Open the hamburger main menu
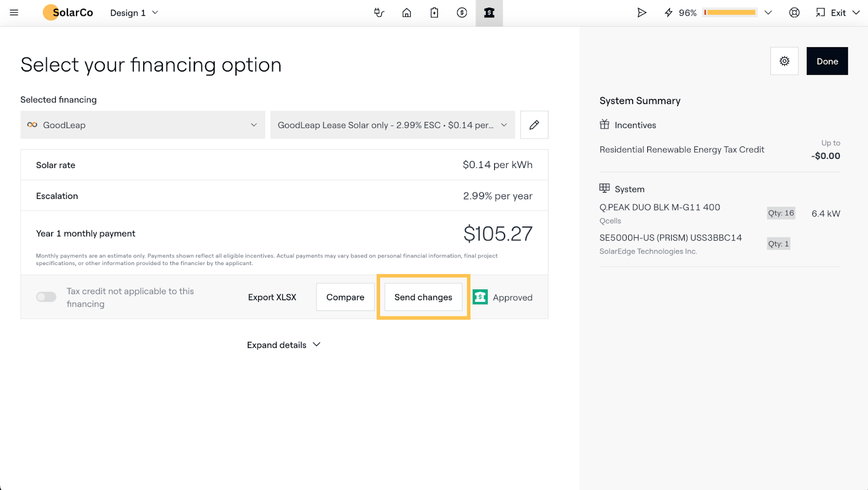 click(14, 12)
